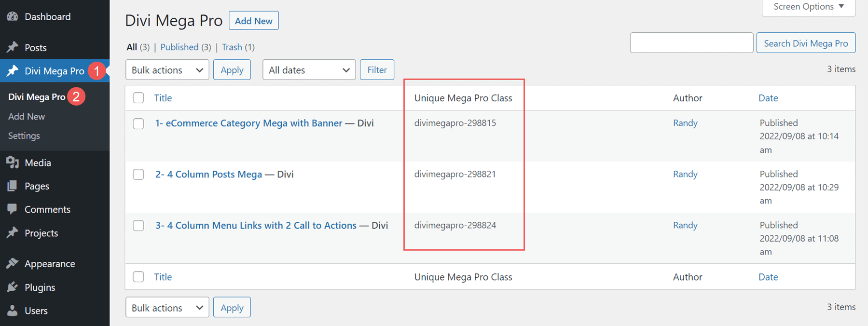This screenshot has height=326, width=868.
Task: Check the eCommerce Category Mega row checkbox
Action: [x=138, y=123]
